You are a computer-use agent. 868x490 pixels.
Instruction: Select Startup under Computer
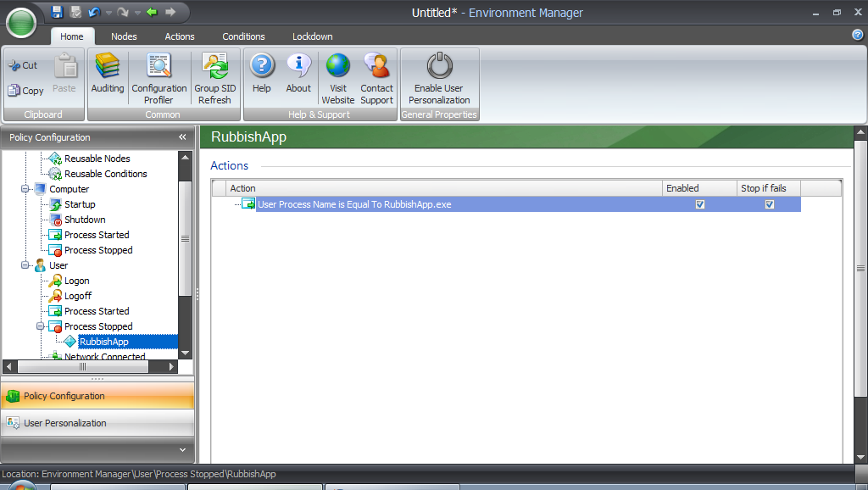pyautogui.click(x=80, y=204)
